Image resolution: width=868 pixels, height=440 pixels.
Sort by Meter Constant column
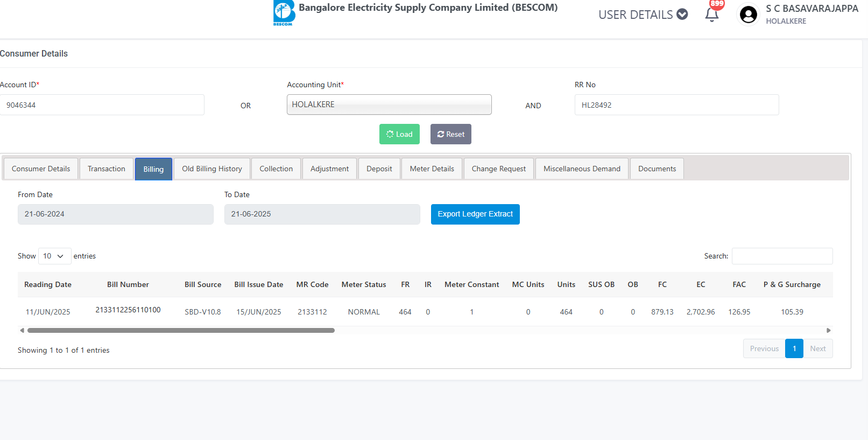(x=472, y=284)
